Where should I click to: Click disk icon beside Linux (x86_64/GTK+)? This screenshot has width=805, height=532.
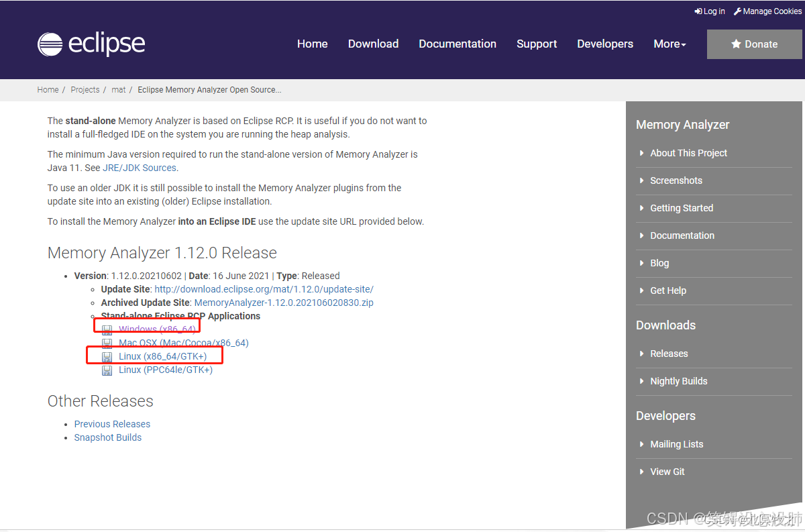pyautogui.click(x=107, y=356)
